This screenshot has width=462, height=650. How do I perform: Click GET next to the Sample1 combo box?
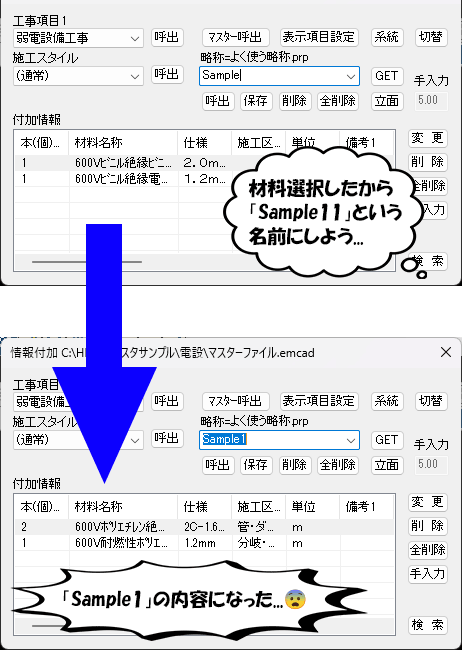[387, 440]
